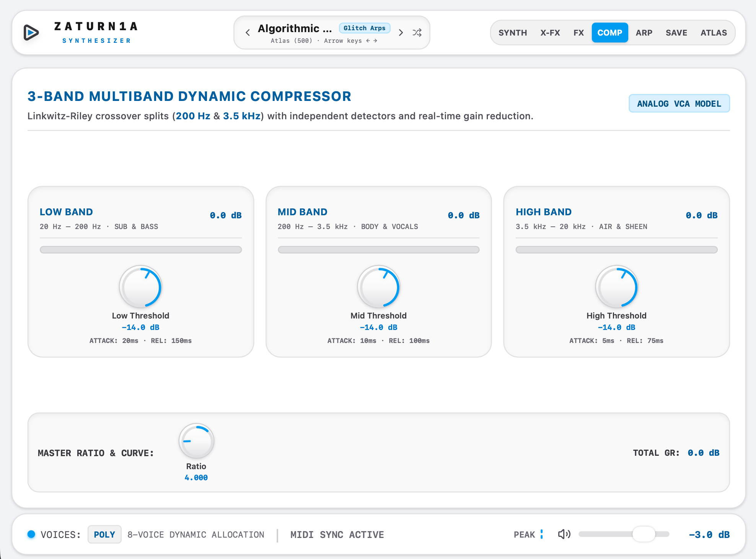The width and height of the screenshot is (756, 559).
Task: Click the Low Band gain reduction meter
Action: tap(141, 250)
